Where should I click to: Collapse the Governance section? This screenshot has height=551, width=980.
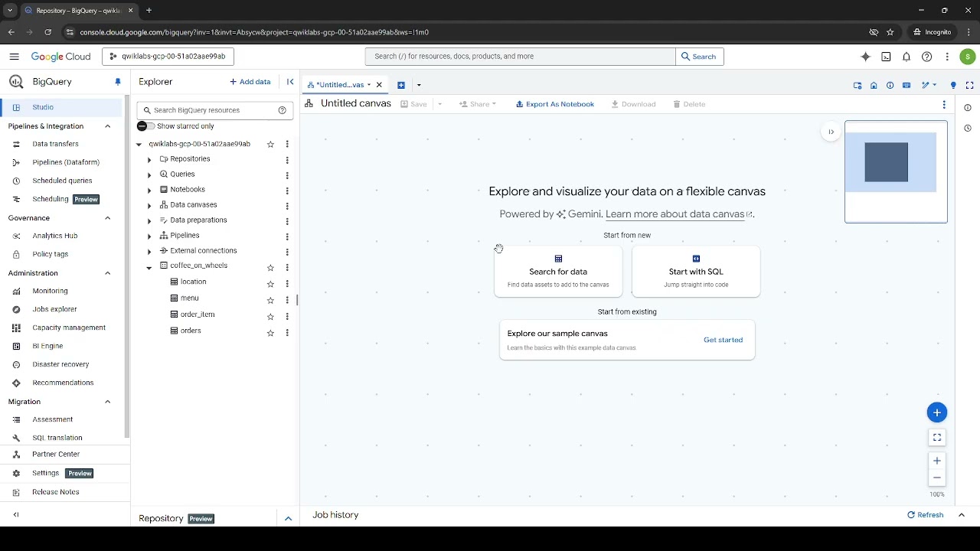(107, 218)
